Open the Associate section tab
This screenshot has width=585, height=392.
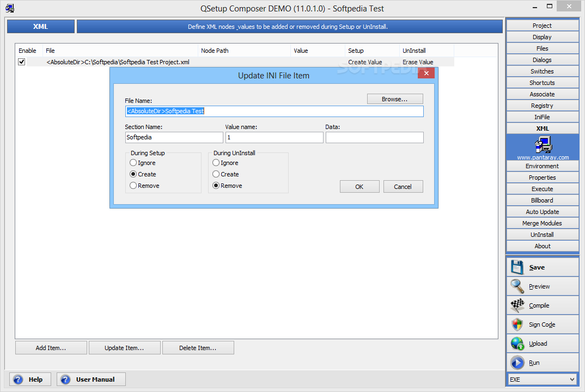point(543,94)
